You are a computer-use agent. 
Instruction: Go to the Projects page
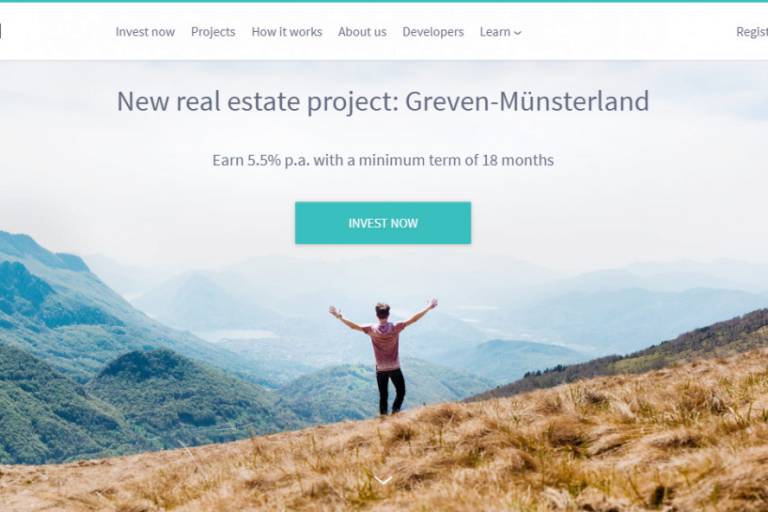click(213, 32)
